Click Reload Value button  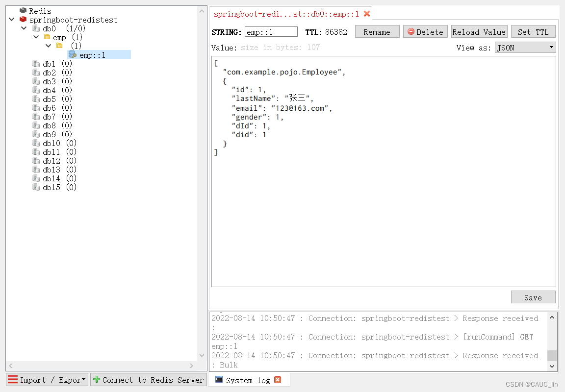point(479,32)
